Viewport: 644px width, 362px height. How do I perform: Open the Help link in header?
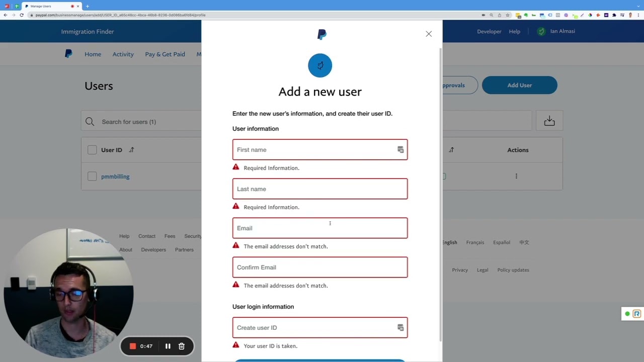(x=514, y=31)
